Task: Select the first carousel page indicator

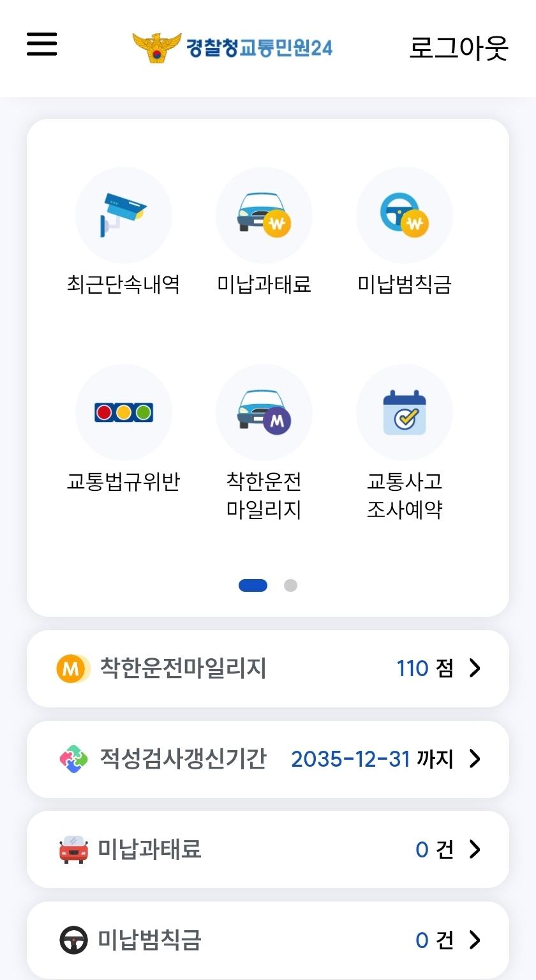Action: coord(253,585)
